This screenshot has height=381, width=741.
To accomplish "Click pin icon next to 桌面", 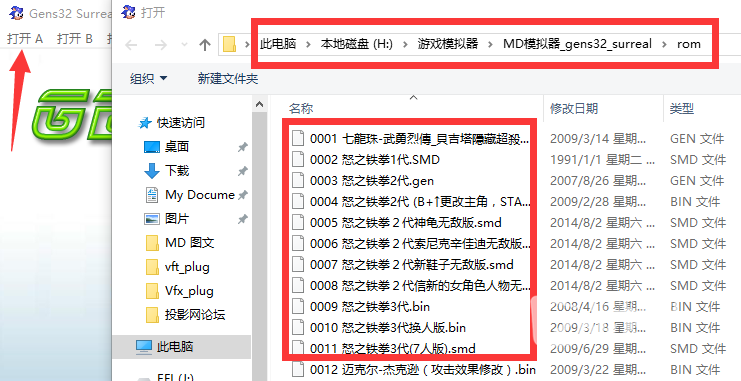I will point(242,147).
